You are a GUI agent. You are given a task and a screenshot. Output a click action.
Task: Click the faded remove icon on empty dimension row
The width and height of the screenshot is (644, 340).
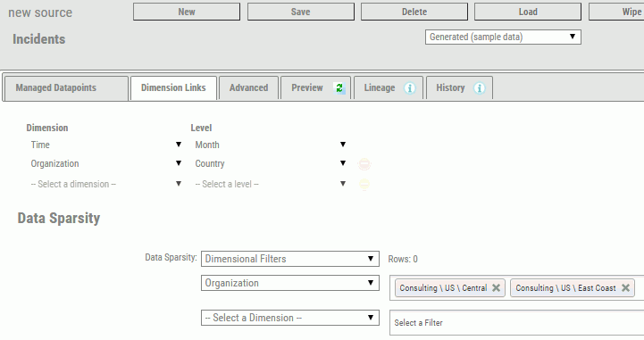[x=364, y=184]
